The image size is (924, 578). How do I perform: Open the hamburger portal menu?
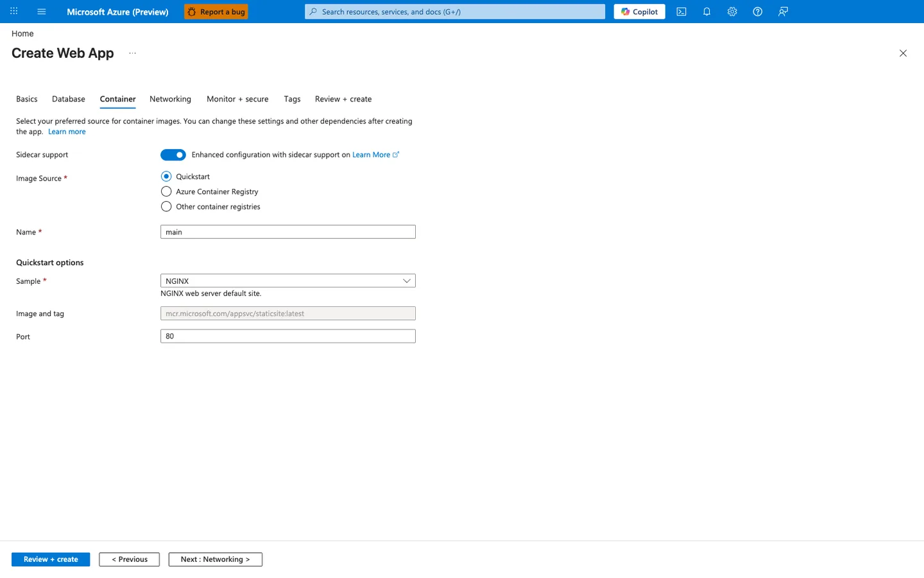click(42, 12)
